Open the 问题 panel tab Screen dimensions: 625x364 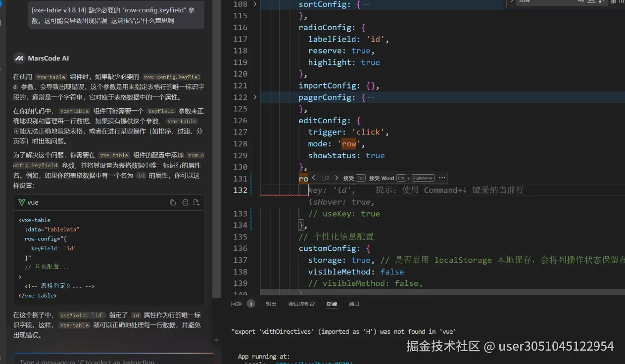click(x=236, y=304)
